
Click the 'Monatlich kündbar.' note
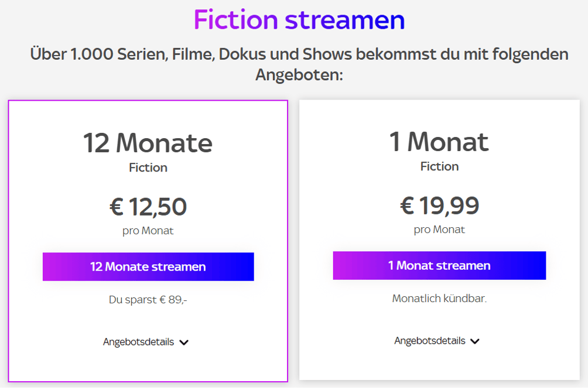439,299
